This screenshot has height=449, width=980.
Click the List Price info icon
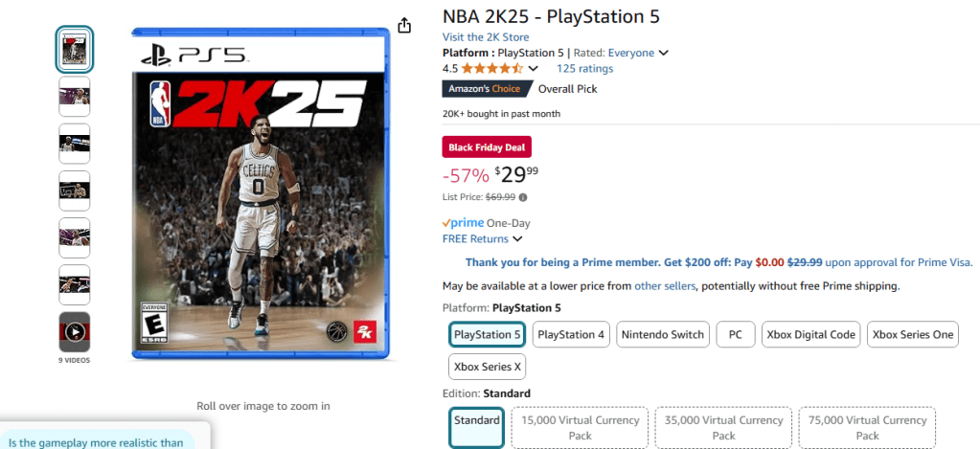pyautogui.click(x=523, y=197)
